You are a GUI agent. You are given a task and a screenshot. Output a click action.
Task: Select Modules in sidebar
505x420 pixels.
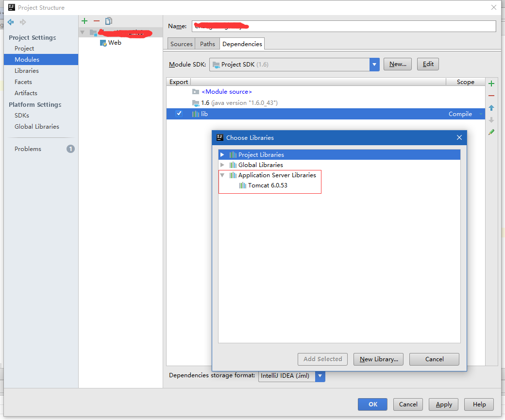(41, 60)
